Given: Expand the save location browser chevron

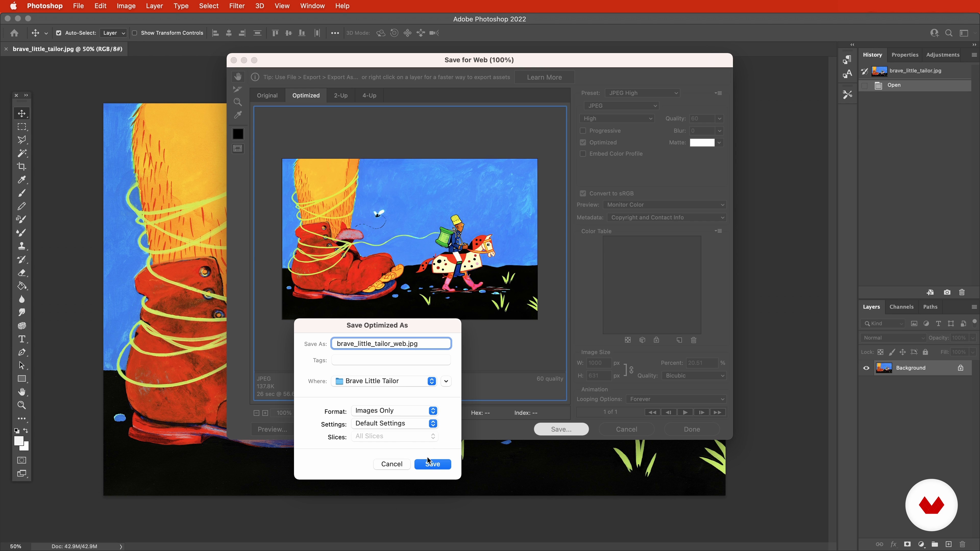Looking at the screenshot, I should (x=446, y=381).
